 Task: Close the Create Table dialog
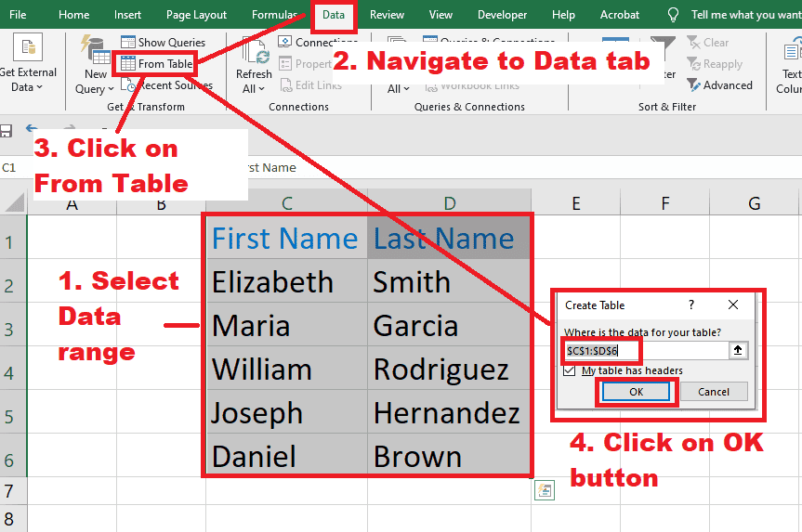pyautogui.click(x=733, y=305)
